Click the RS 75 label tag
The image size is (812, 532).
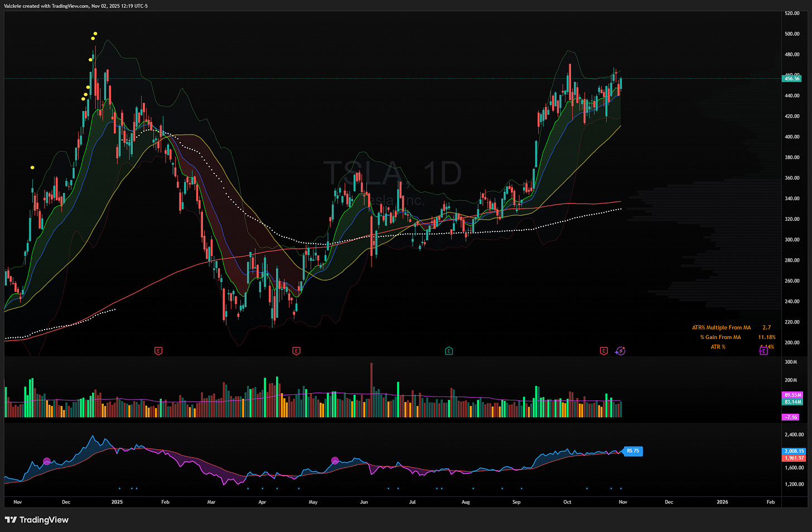pos(632,451)
